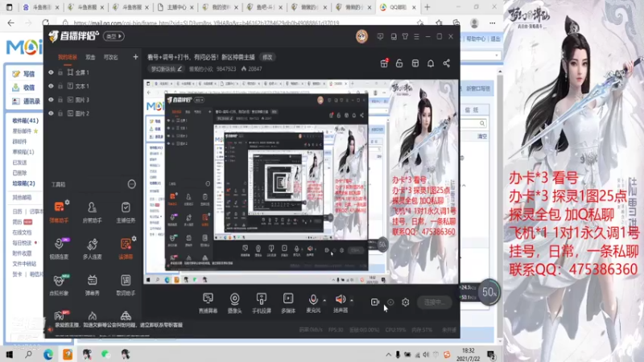Toggle the lock for 文本 1 source
This screenshot has height=362, width=644.
coord(60,86)
